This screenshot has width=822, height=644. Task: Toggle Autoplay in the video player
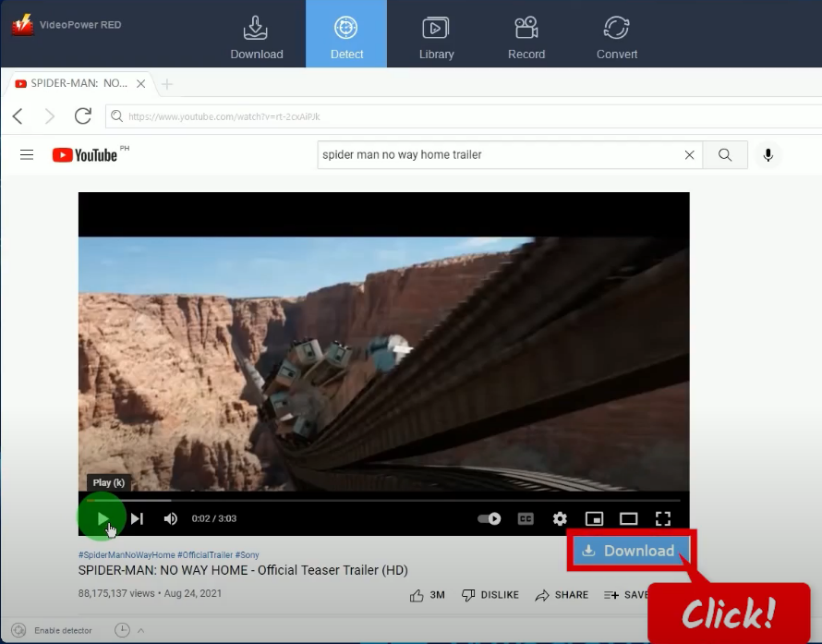[x=489, y=518]
